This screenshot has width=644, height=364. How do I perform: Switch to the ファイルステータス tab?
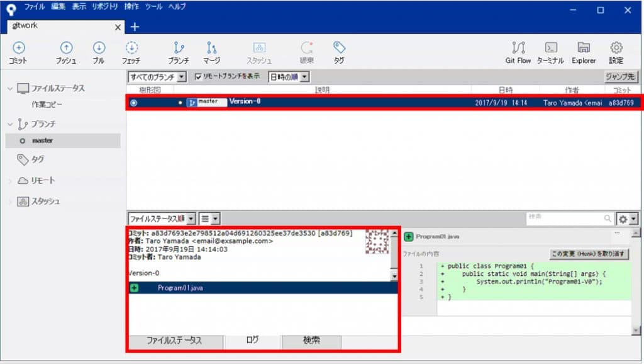click(x=174, y=342)
